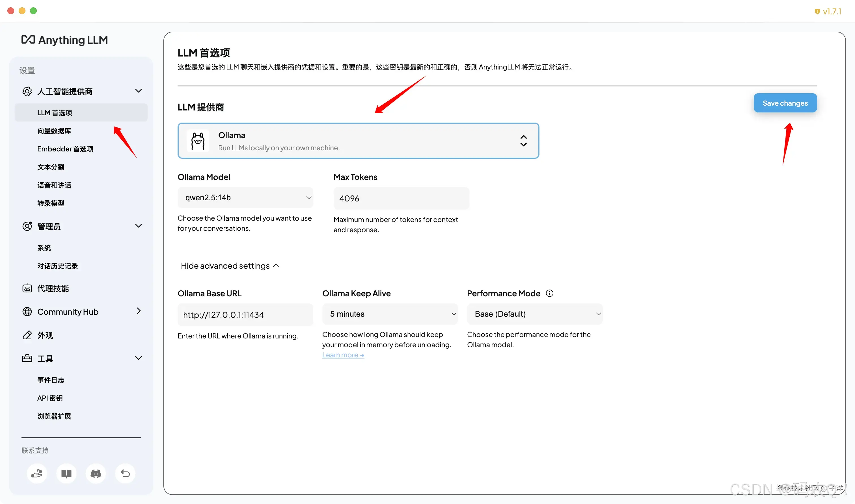This screenshot has height=504, width=855.
Task: Open the Learn more link
Action: click(x=343, y=355)
